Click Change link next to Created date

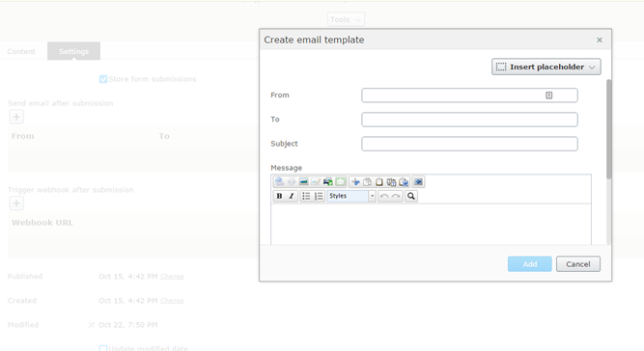[172, 301]
